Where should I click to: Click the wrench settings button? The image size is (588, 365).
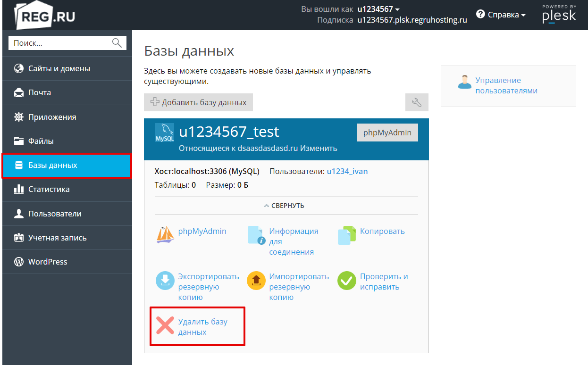click(x=417, y=102)
